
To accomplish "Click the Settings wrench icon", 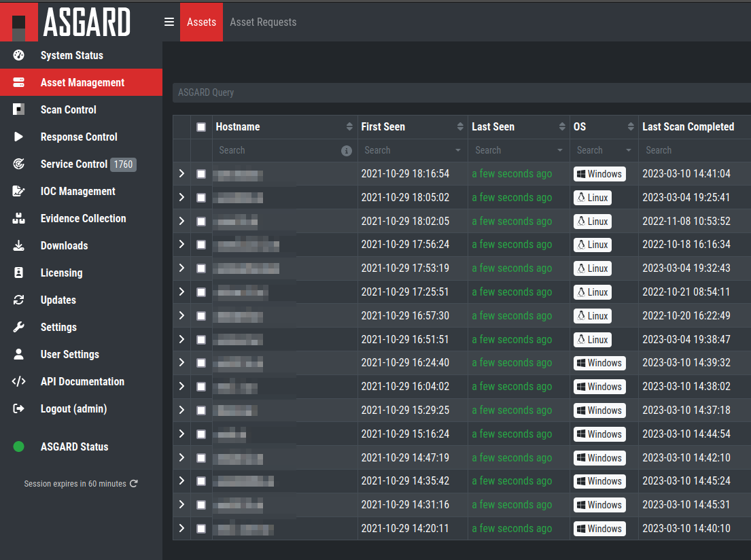I will pos(18,327).
